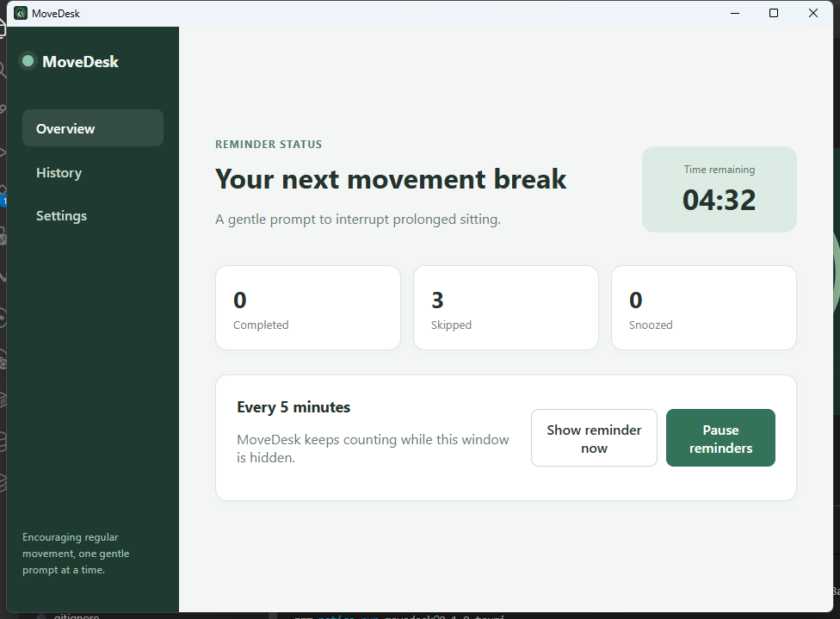Pause reminders with the green button

[720, 438]
